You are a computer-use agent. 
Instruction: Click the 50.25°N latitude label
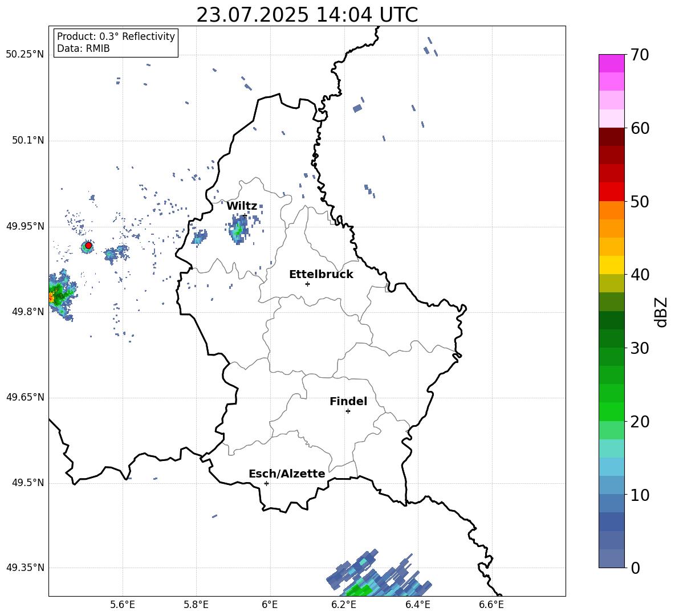click(25, 55)
